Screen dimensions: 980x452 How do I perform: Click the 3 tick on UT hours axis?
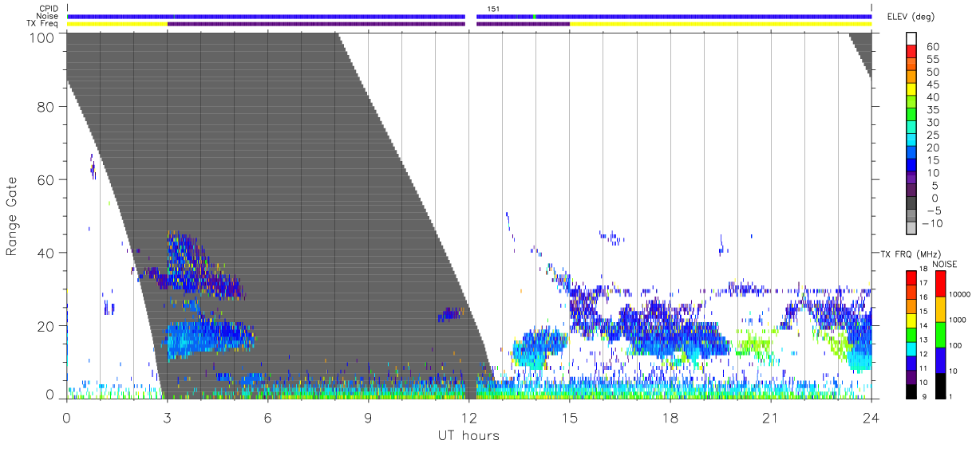tap(167, 417)
